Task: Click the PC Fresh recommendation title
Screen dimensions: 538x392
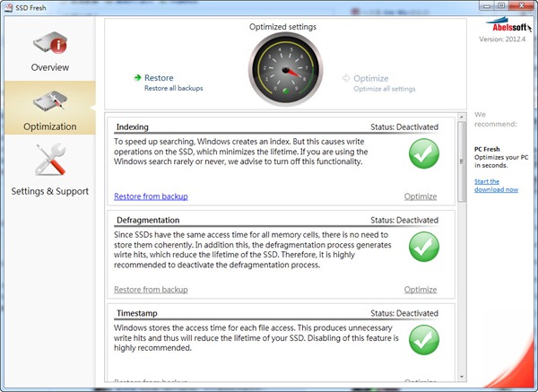Action: [x=487, y=149]
